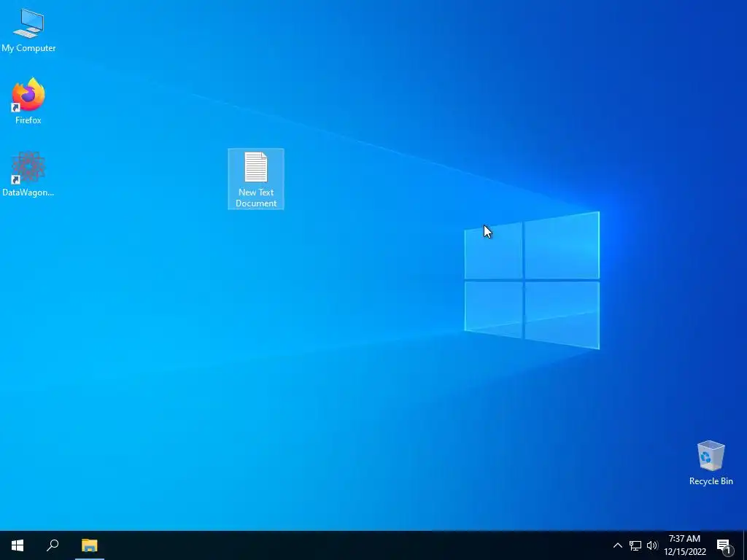Open the Windows Start menu
This screenshot has height=560, width=747.
click(18, 545)
